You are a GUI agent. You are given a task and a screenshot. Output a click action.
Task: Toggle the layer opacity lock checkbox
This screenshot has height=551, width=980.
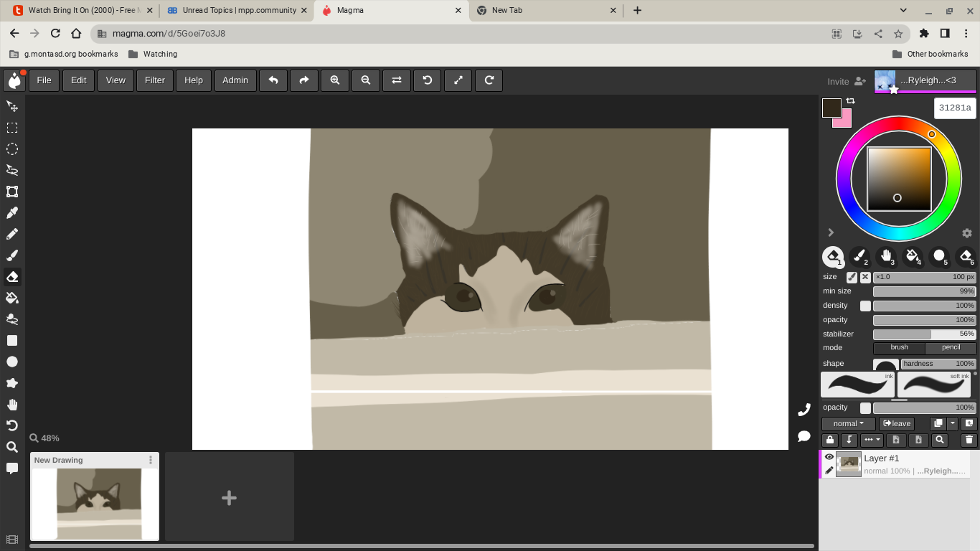click(866, 408)
